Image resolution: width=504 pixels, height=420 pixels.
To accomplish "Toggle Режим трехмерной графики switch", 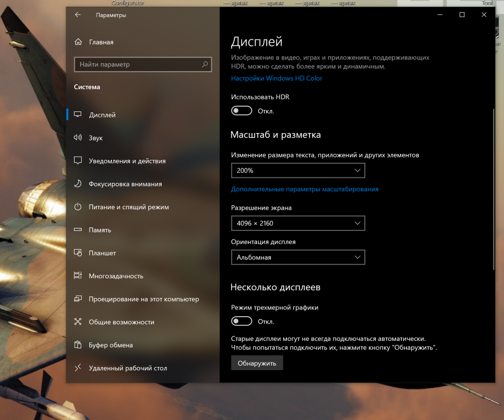I will [x=242, y=321].
